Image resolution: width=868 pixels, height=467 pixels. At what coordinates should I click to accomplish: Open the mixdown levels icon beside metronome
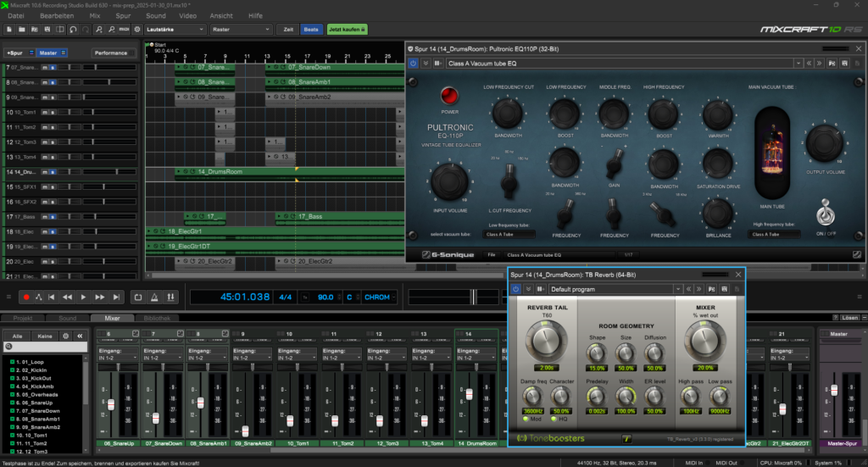pos(170,297)
